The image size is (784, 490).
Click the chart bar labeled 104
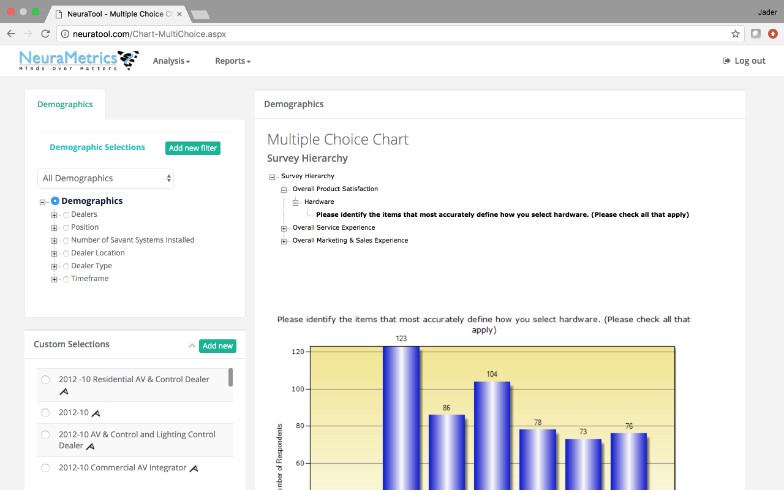(492, 436)
